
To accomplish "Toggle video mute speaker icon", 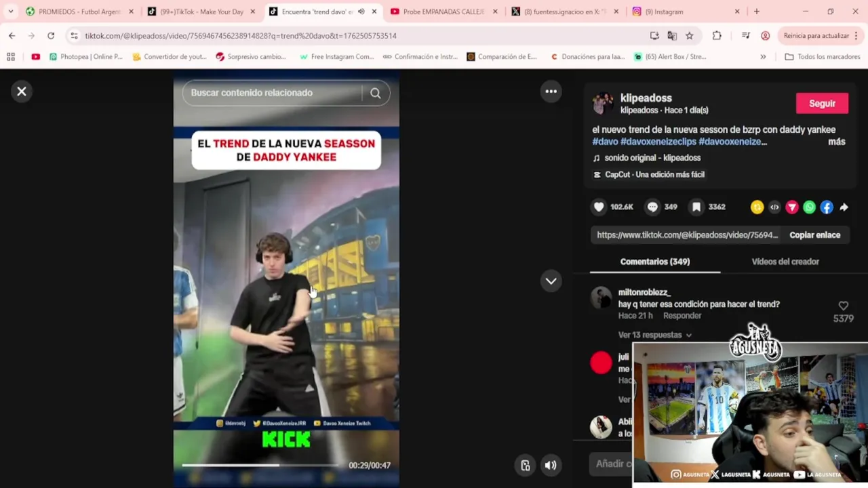I will (551, 465).
